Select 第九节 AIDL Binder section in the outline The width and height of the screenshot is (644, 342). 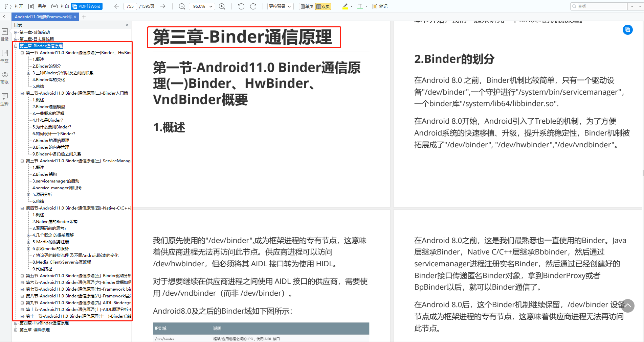(78, 303)
